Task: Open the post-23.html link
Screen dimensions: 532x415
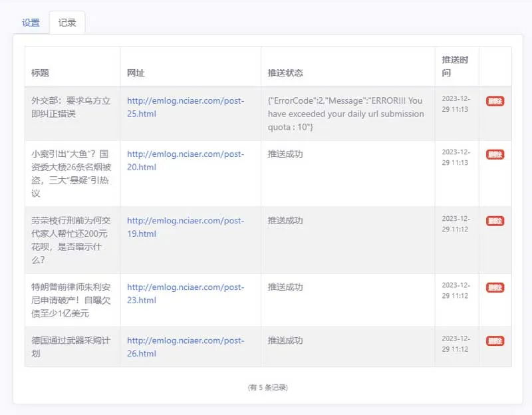Action: pyautogui.click(x=186, y=293)
